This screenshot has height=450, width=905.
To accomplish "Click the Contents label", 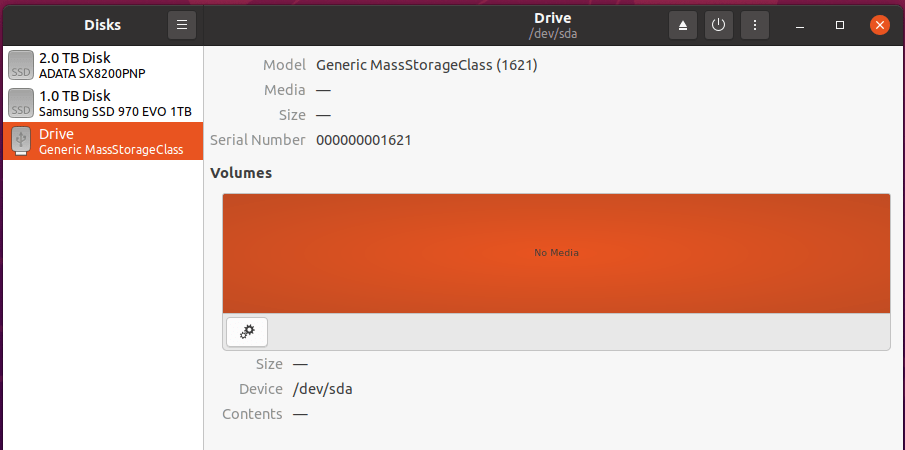I will coord(252,414).
